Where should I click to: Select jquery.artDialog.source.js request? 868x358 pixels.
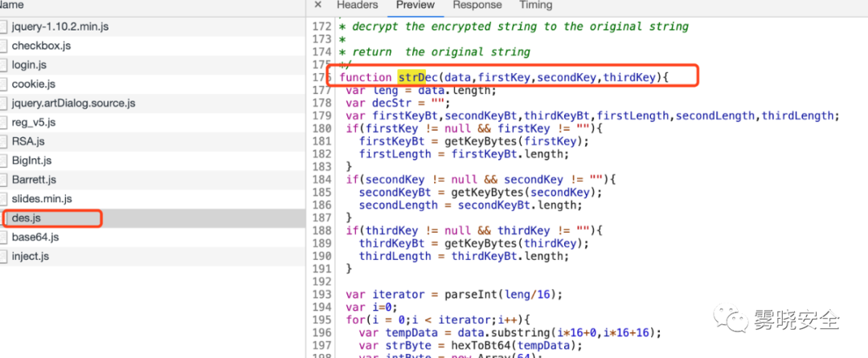[73, 104]
